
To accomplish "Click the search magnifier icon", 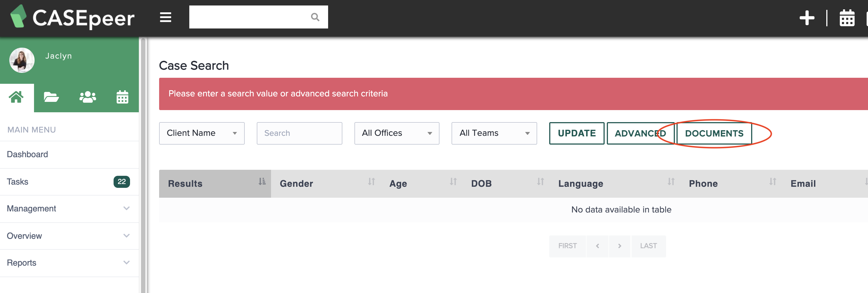I will point(315,17).
